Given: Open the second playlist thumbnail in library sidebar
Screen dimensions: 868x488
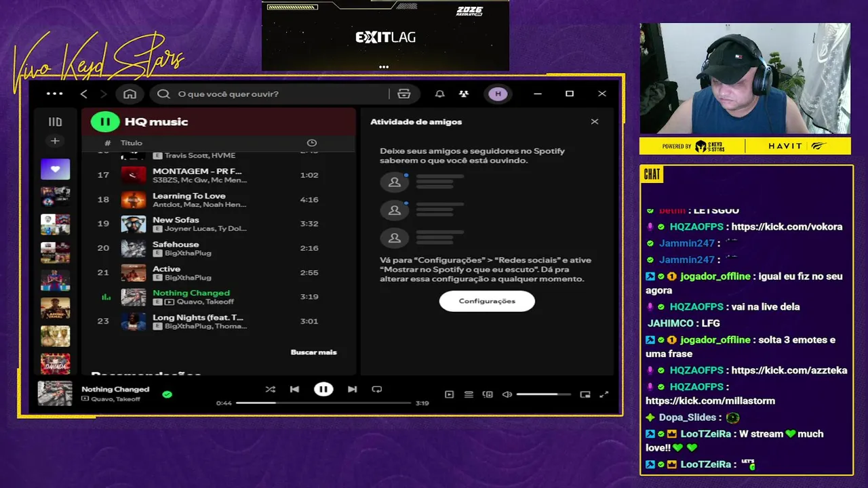Looking at the screenshot, I should 55,197.
